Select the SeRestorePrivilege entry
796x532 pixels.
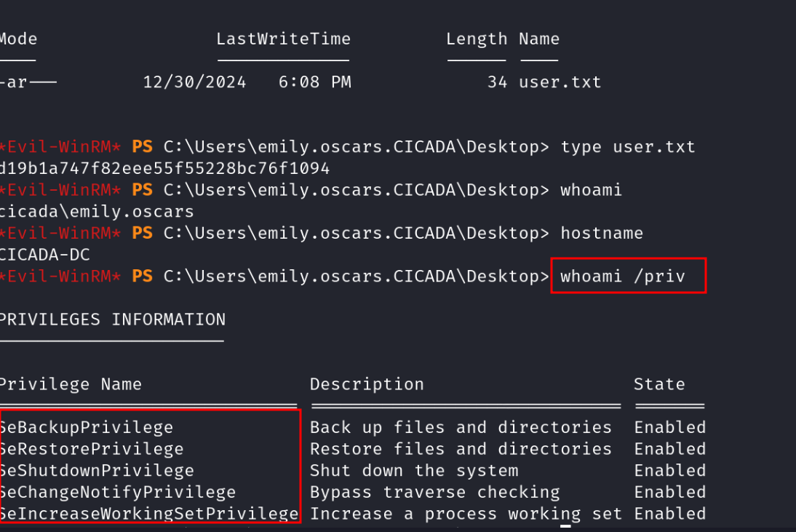point(92,449)
